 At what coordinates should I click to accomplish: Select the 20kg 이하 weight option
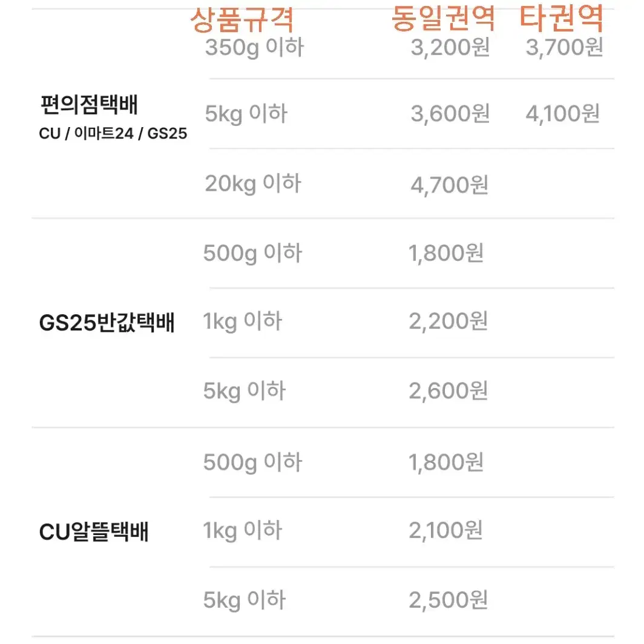coord(254,183)
